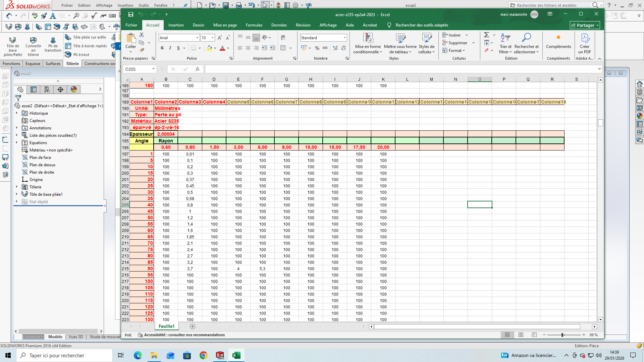Click the Feuille1 sheet tab

pos(166,326)
